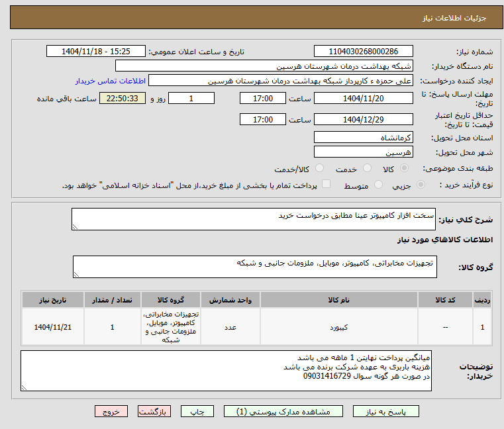Click the 1404/11/21 need date cell
The width and height of the screenshot is (504, 429).
53,327
